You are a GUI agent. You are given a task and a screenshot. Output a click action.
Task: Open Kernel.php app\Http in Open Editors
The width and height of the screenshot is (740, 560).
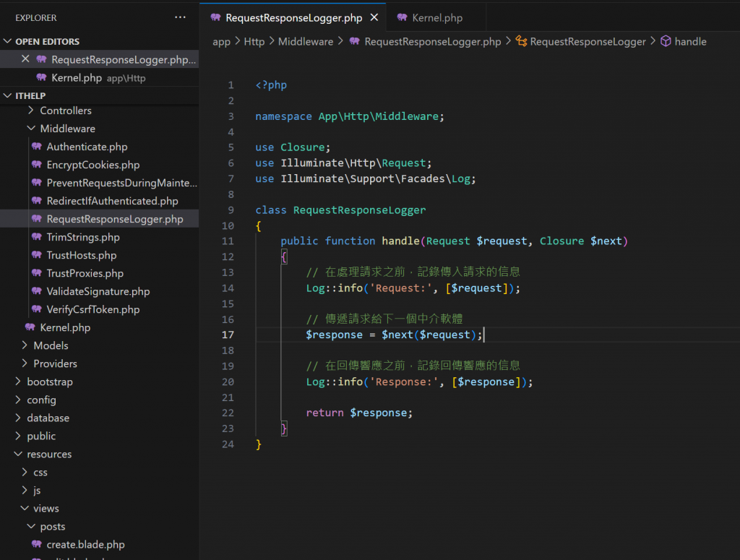pyautogui.click(x=99, y=78)
